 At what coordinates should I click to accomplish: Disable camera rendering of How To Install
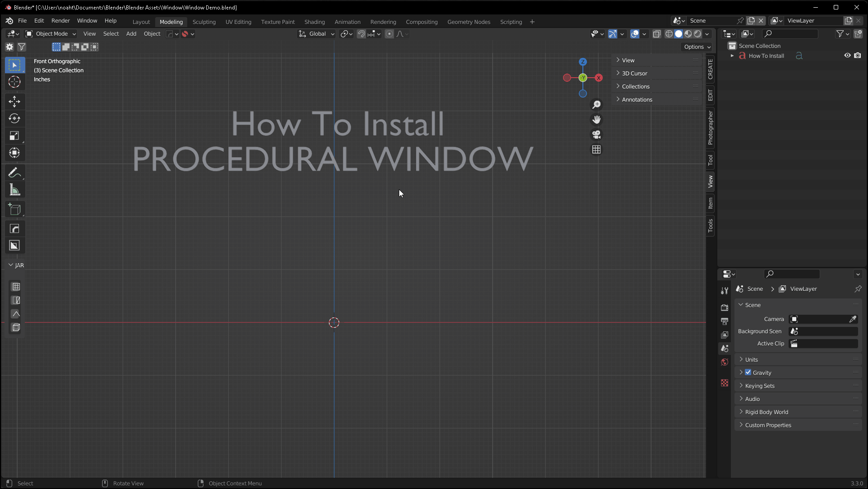point(858,56)
